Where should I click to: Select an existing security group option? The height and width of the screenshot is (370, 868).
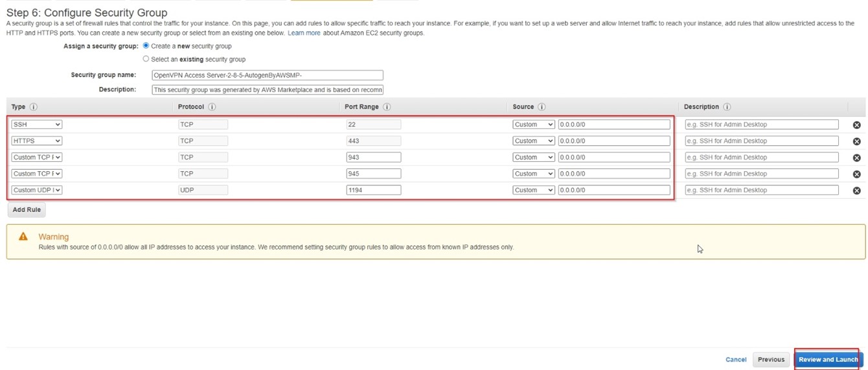coord(146,59)
